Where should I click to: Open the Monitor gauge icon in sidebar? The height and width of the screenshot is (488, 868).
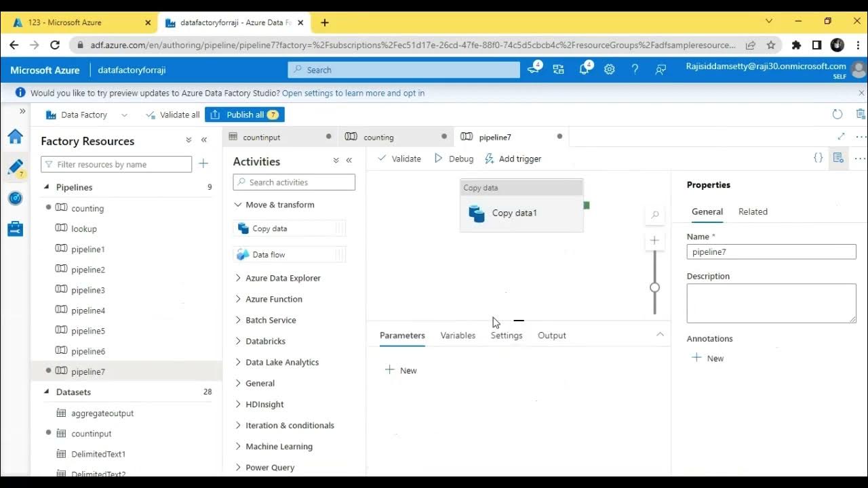click(x=15, y=198)
